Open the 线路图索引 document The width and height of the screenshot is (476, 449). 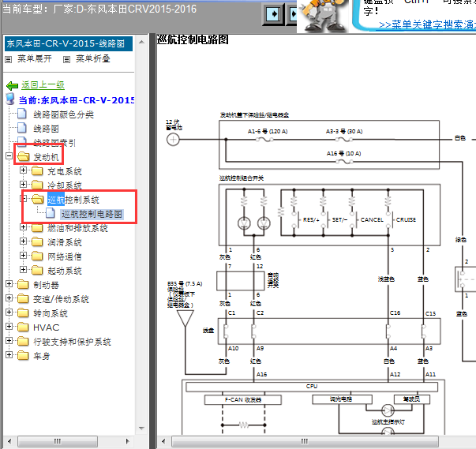54,143
